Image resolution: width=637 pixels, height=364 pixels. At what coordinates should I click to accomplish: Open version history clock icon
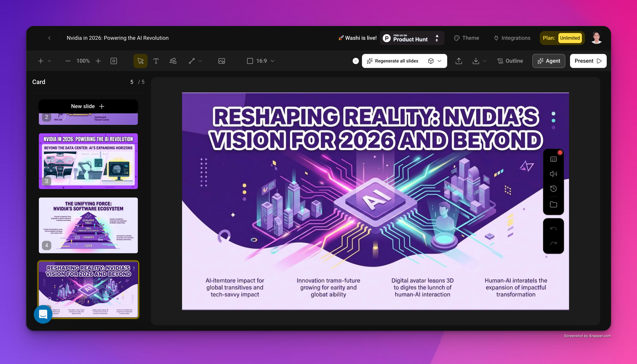click(x=553, y=189)
